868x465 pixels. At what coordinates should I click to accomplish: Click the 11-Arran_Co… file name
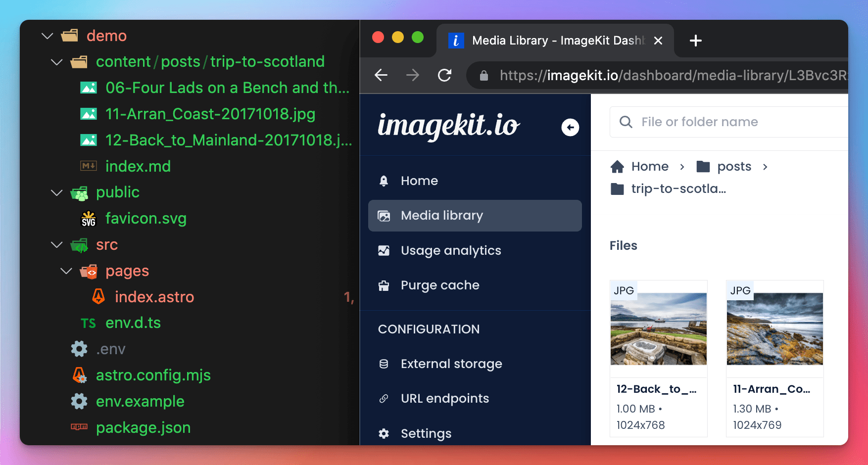click(772, 389)
